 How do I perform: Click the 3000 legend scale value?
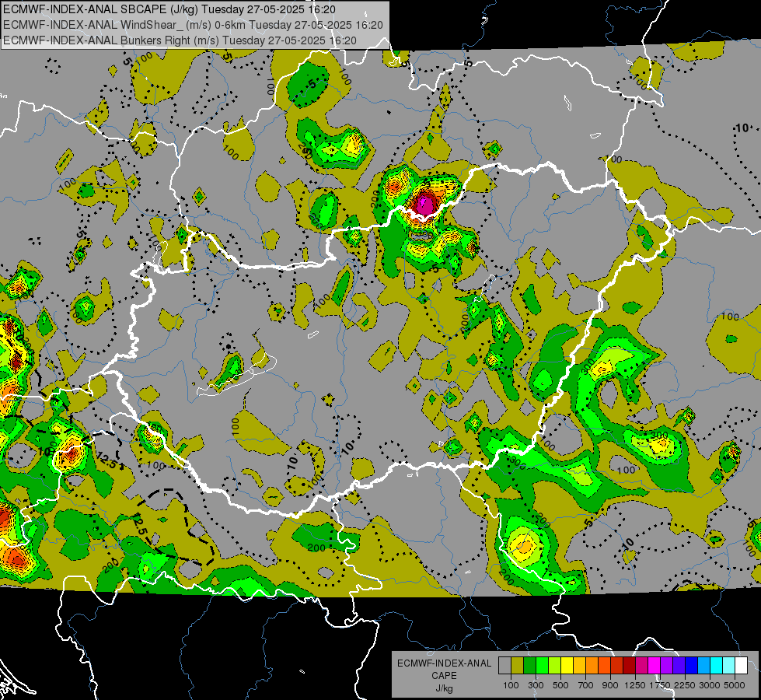[x=710, y=685]
